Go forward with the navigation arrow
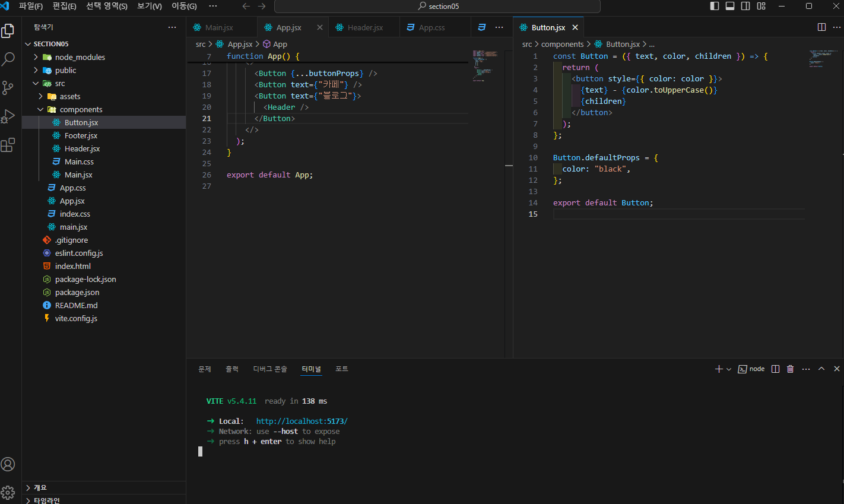844x504 pixels. [x=262, y=6]
